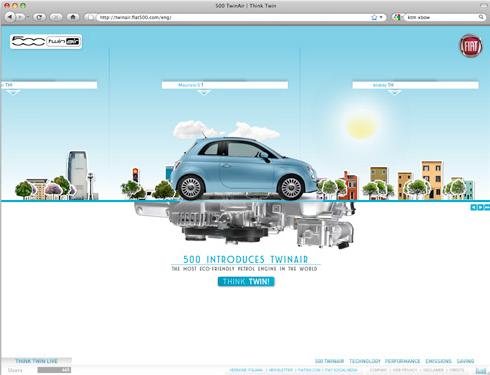Viewport: 490px width, 375px height.
Task: Click the sound equalizer icon in footer
Action: coord(480,370)
